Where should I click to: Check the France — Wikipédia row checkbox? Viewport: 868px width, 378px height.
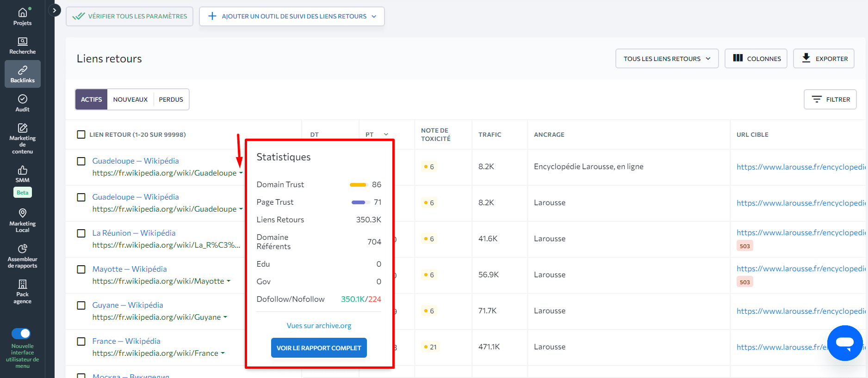click(81, 341)
